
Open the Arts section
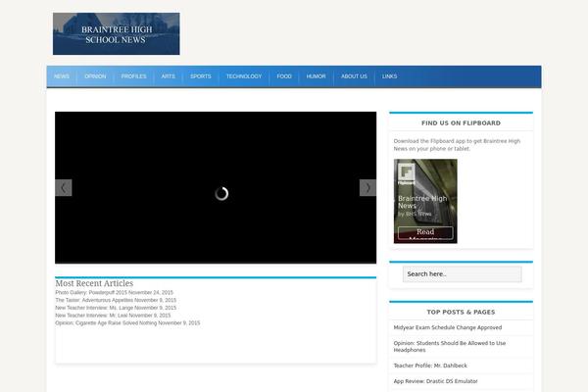pyautogui.click(x=169, y=76)
